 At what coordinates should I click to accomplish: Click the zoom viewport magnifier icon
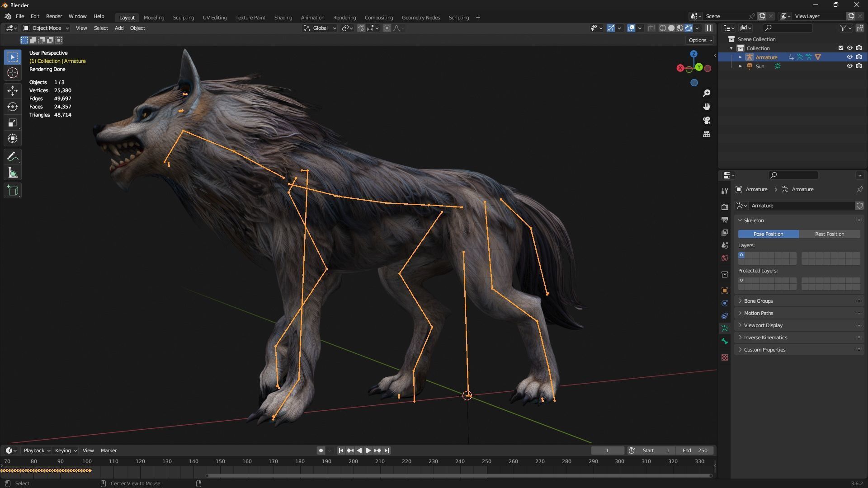coord(707,93)
